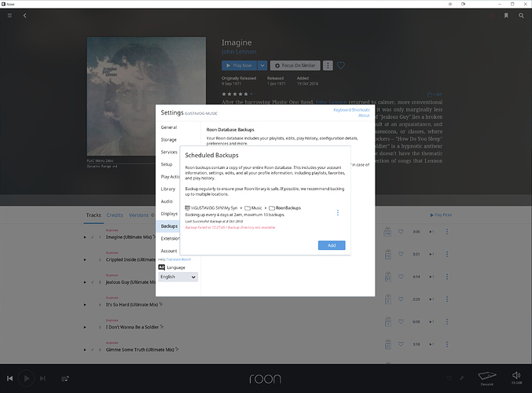Open Storage settings section

click(x=169, y=139)
